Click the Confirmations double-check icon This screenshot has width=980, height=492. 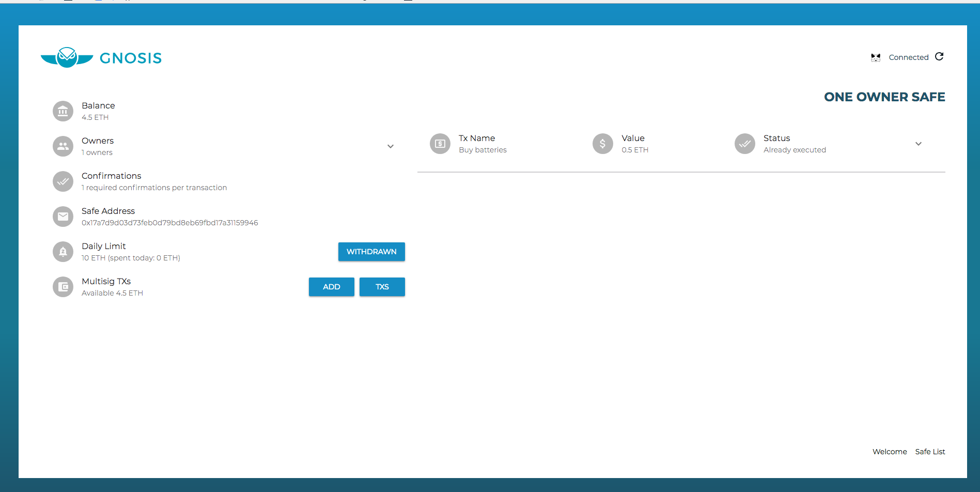(63, 181)
